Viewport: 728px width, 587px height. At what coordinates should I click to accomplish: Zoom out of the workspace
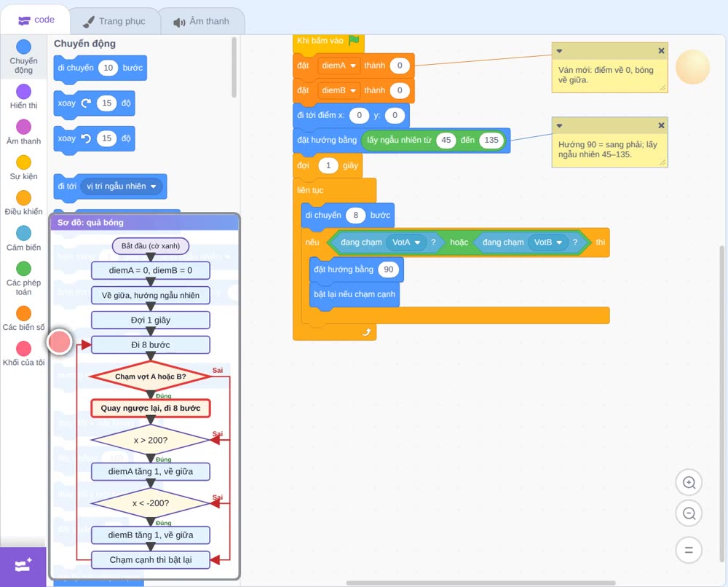(x=689, y=513)
